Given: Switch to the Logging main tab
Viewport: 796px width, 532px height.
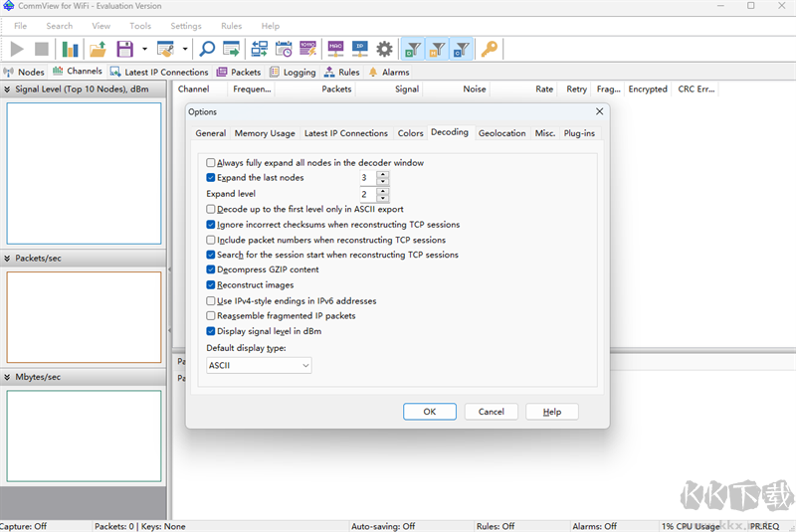Looking at the screenshot, I should [x=293, y=72].
